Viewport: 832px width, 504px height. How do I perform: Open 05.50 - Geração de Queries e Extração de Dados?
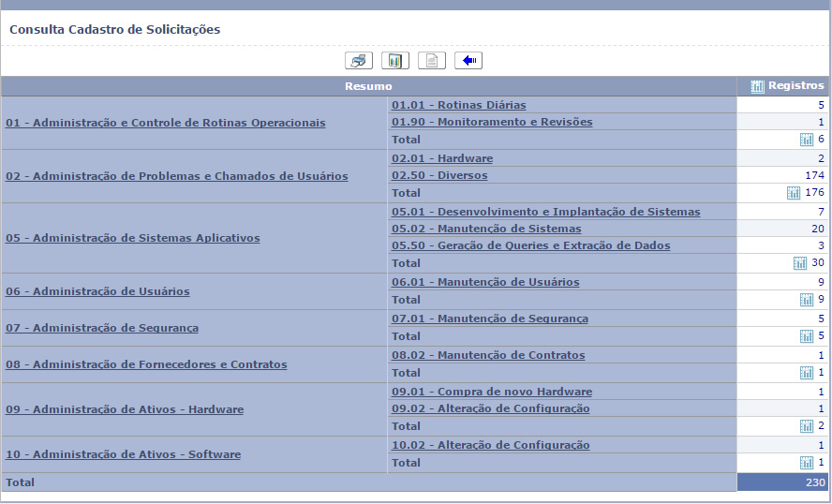pyautogui.click(x=530, y=245)
